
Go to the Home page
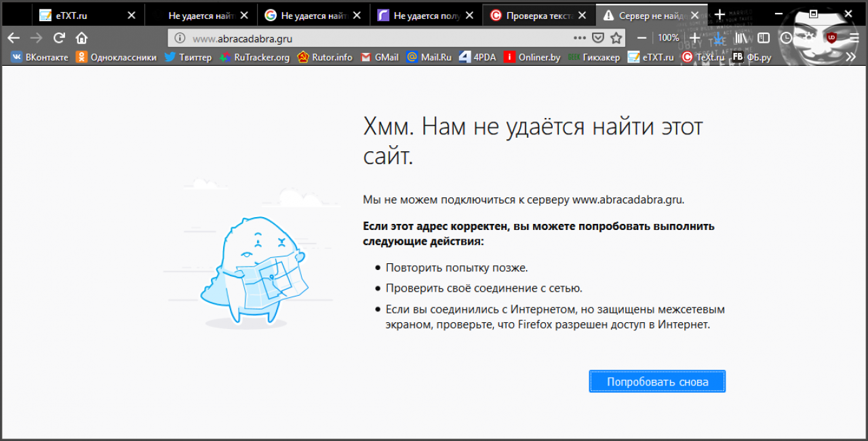pyautogui.click(x=82, y=38)
